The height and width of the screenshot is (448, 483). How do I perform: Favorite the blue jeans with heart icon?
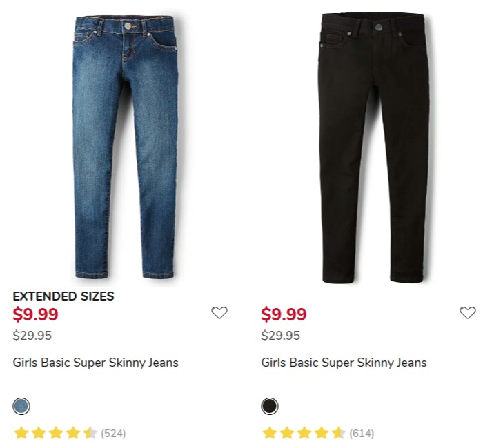(x=219, y=313)
